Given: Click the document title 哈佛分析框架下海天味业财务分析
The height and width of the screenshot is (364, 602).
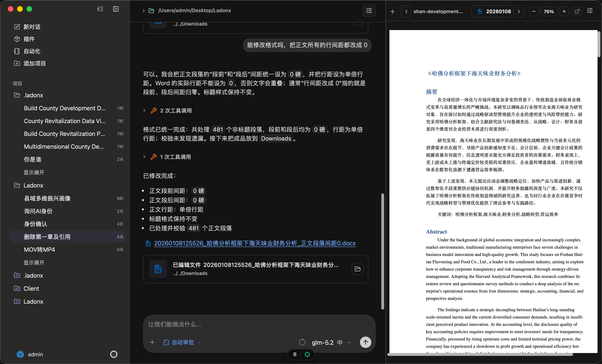Looking at the screenshot, I should click(x=474, y=74).
